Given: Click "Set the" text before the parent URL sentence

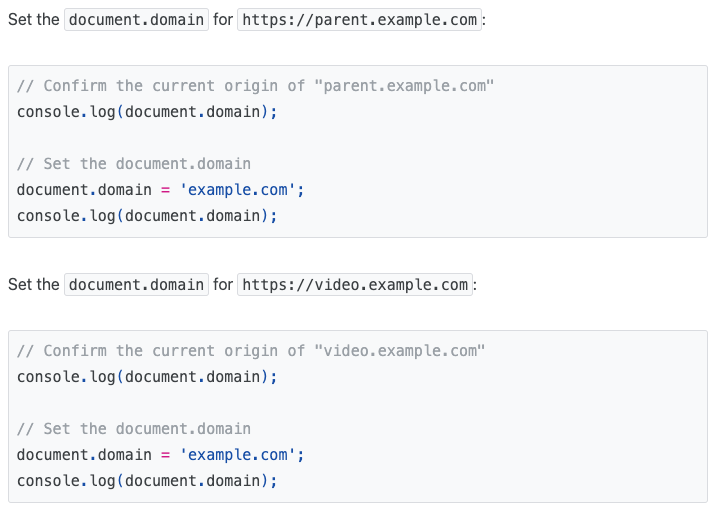Looking at the screenshot, I should 34,20.
